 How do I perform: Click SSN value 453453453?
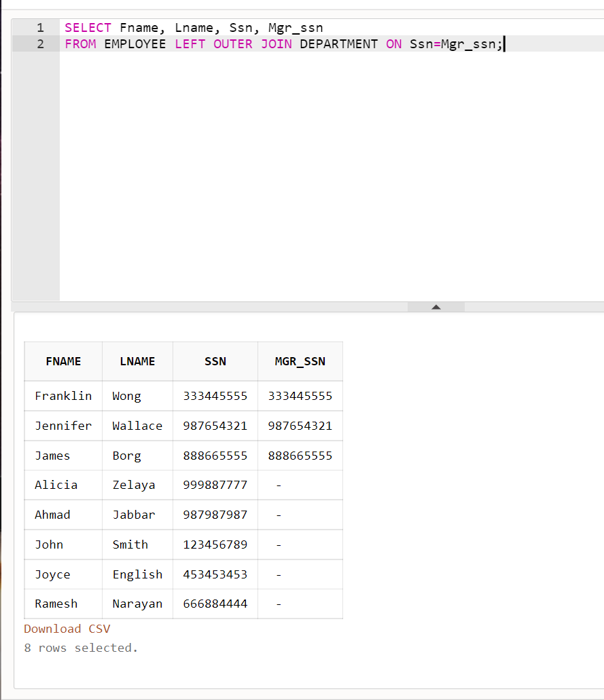(215, 574)
